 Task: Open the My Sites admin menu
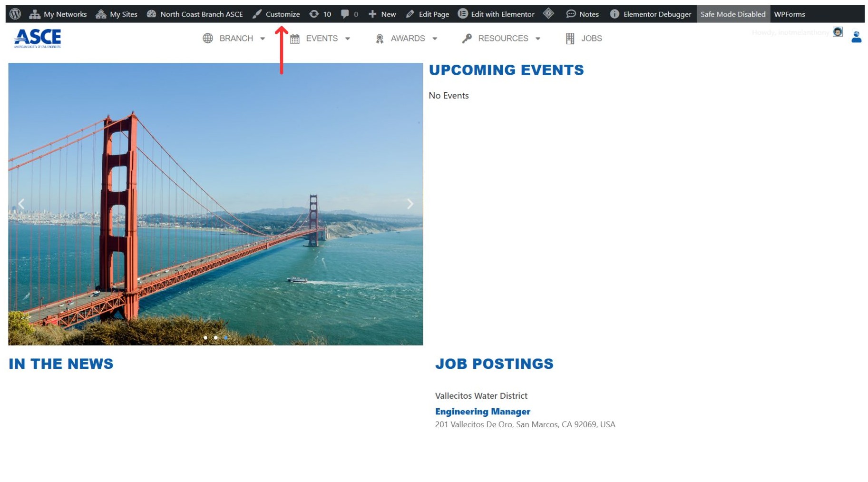tap(117, 14)
